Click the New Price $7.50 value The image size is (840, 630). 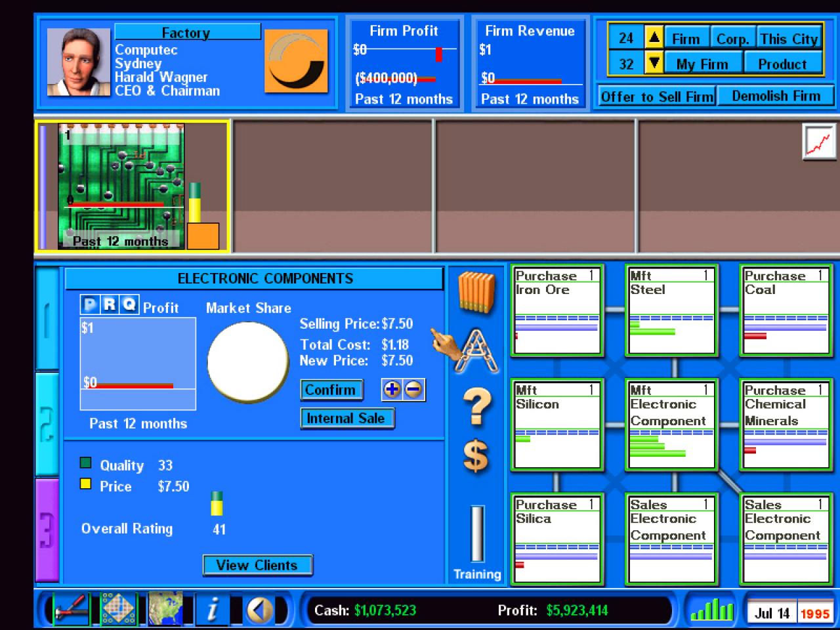pos(397,360)
